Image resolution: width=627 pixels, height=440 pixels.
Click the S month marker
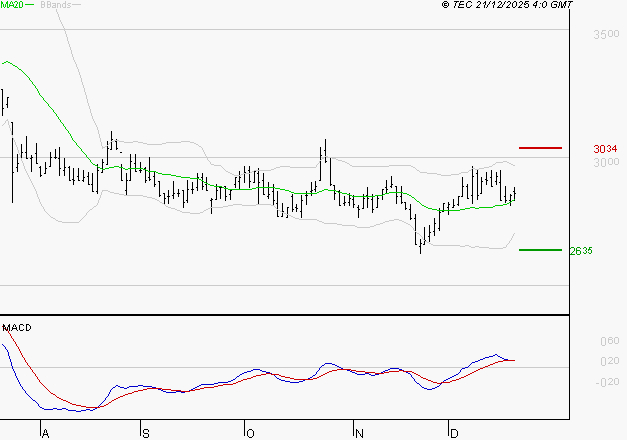[x=146, y=434]
